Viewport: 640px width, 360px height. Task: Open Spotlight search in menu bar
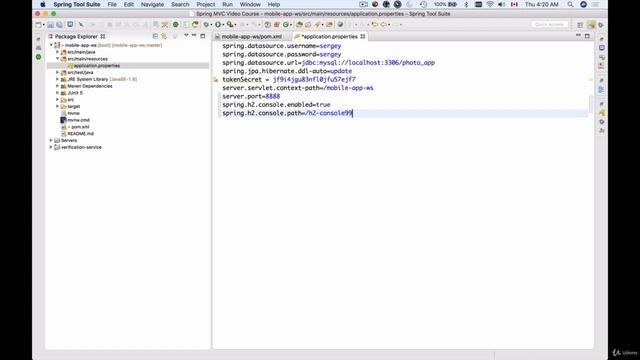570,4
